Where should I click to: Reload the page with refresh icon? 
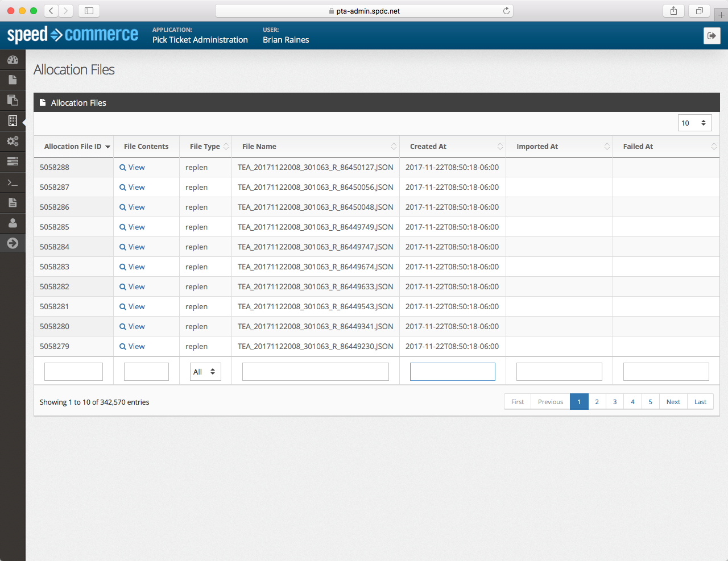click(506, 11)
